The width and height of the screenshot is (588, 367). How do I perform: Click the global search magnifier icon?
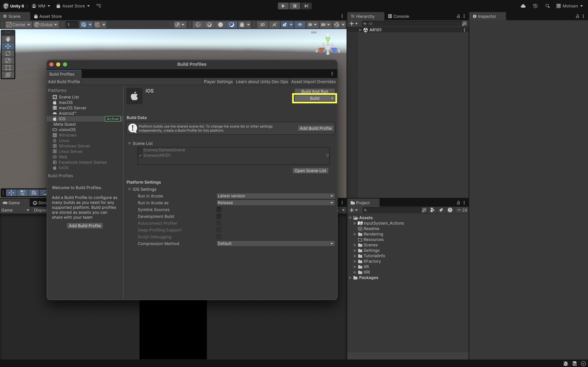[548, 6]
